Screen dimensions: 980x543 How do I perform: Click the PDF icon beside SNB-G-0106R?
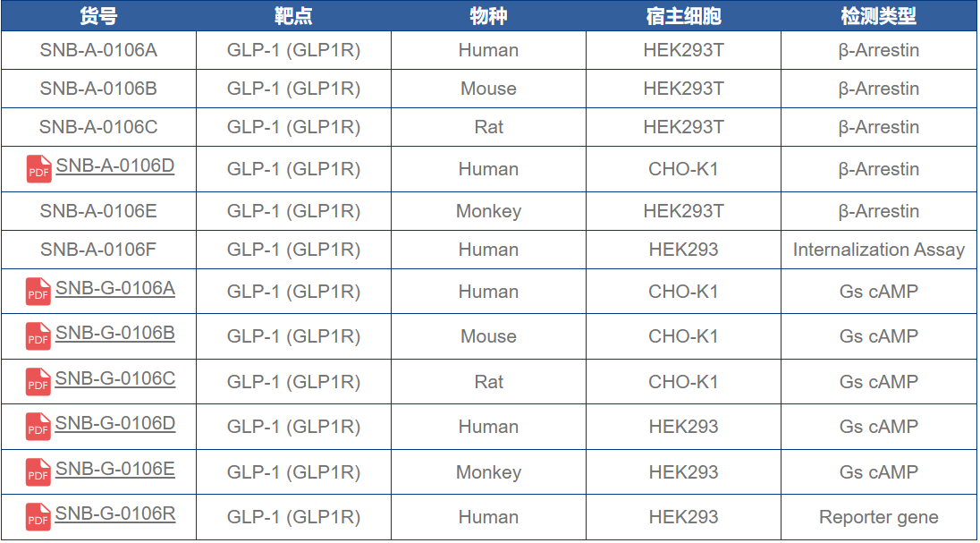click(x=38, y=517)
